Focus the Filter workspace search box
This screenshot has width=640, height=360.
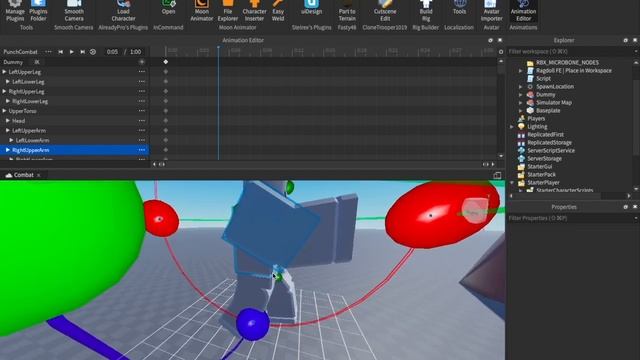coord(570,52)
